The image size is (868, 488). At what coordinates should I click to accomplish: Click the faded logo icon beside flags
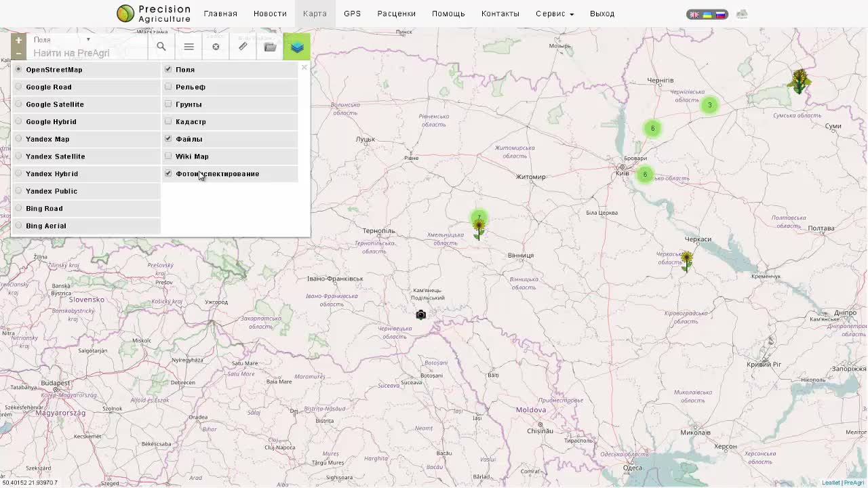742,14
